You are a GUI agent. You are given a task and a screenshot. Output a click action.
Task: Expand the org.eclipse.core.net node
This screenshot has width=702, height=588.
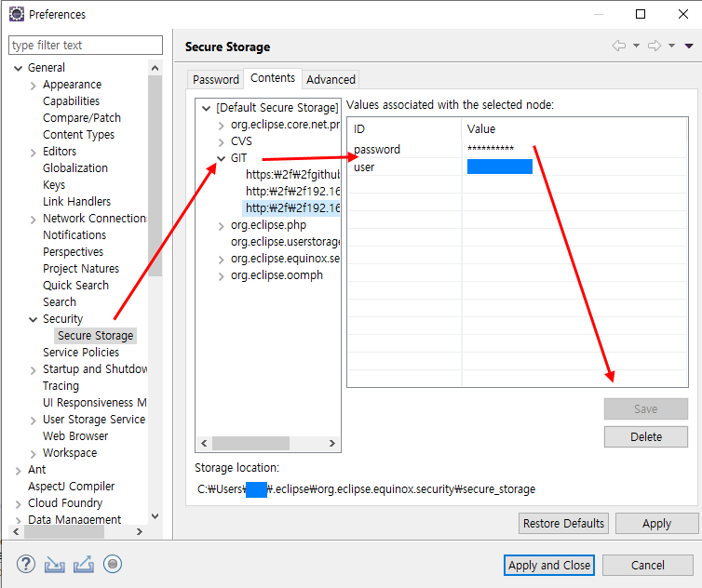222,126
